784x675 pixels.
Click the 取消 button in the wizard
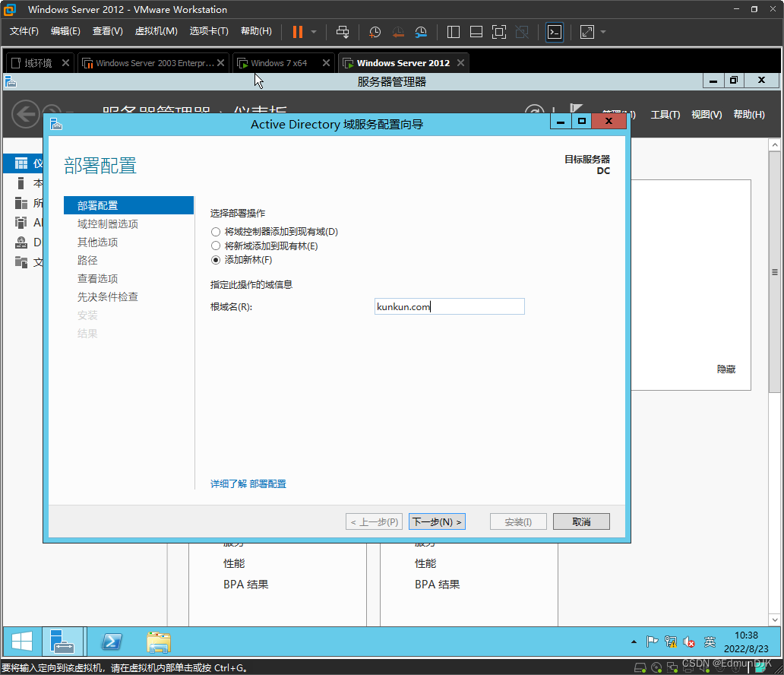click(581, 521)
